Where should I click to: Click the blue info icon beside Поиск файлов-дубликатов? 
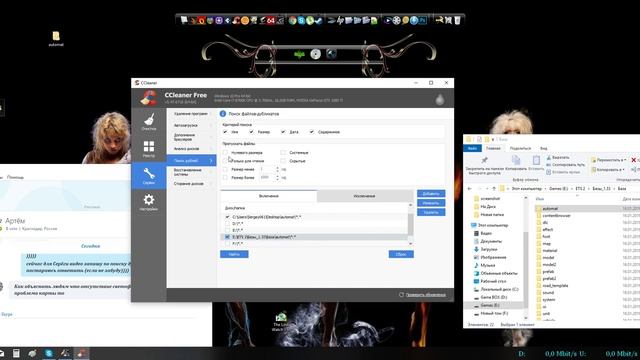tap(223, 114)
